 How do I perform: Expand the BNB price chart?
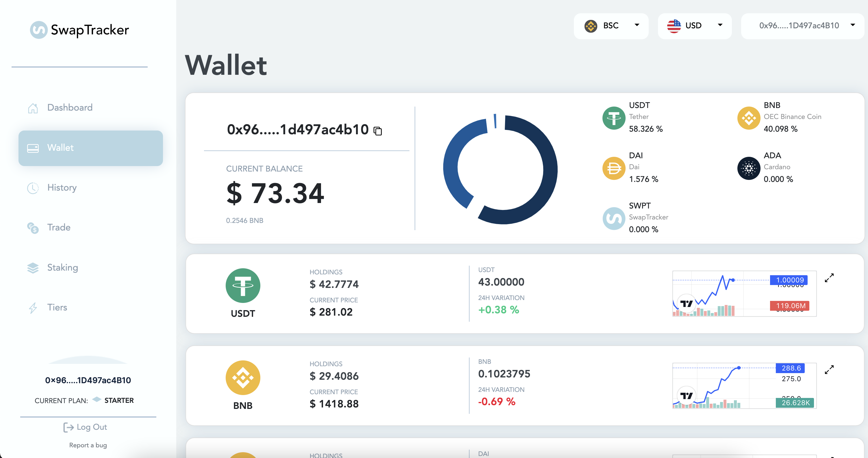point(829,370)
